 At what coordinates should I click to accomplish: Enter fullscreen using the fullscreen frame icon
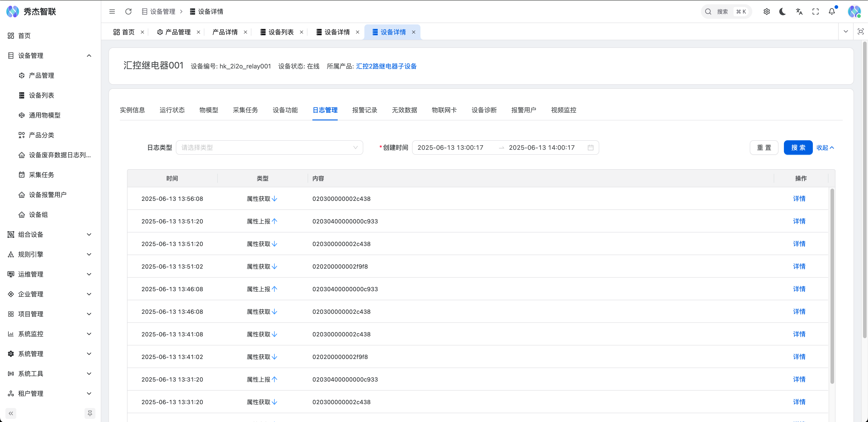[x=815, y=12]
